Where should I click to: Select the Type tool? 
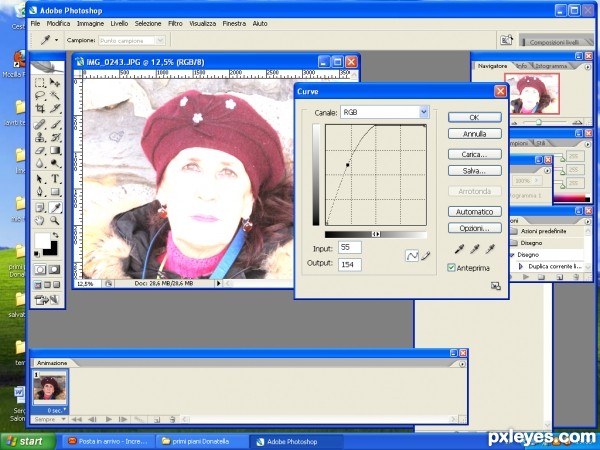tap(55, 179)
